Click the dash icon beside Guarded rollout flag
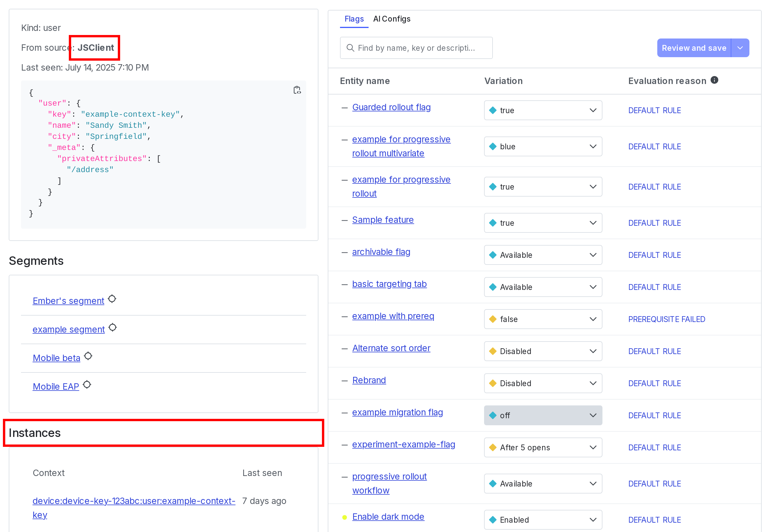 pos(345,108)
